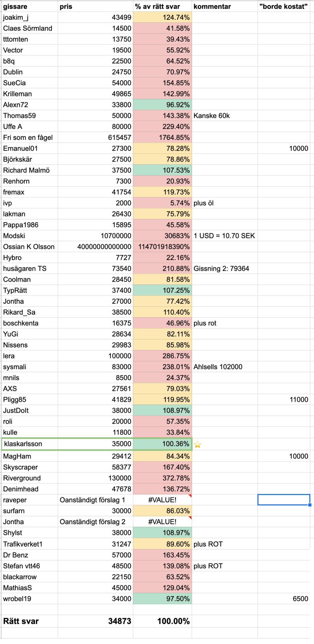Select the '1 USD = 10.70 SEK' comment cell
This screenshot has height=644, width=314.
225,236
